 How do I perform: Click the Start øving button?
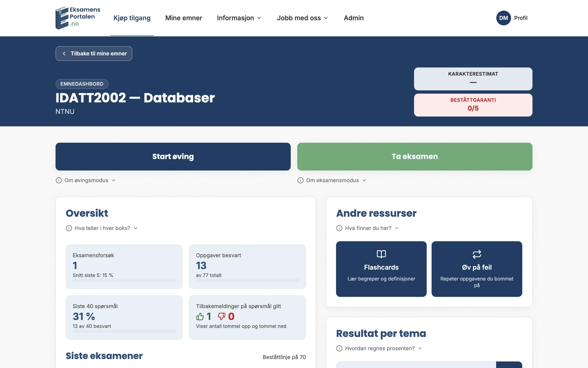tap(173, 156)
